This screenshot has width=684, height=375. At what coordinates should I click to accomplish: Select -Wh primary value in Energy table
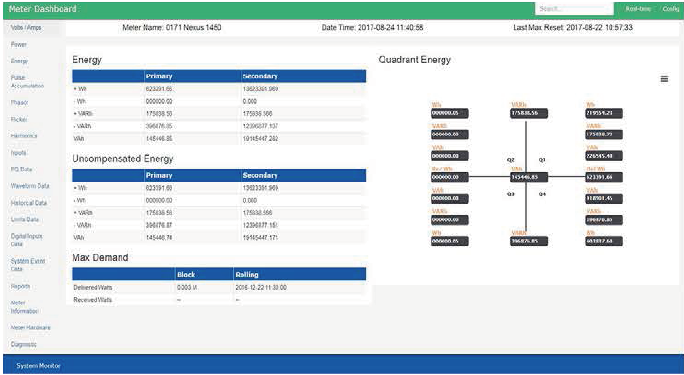point(159,101)
